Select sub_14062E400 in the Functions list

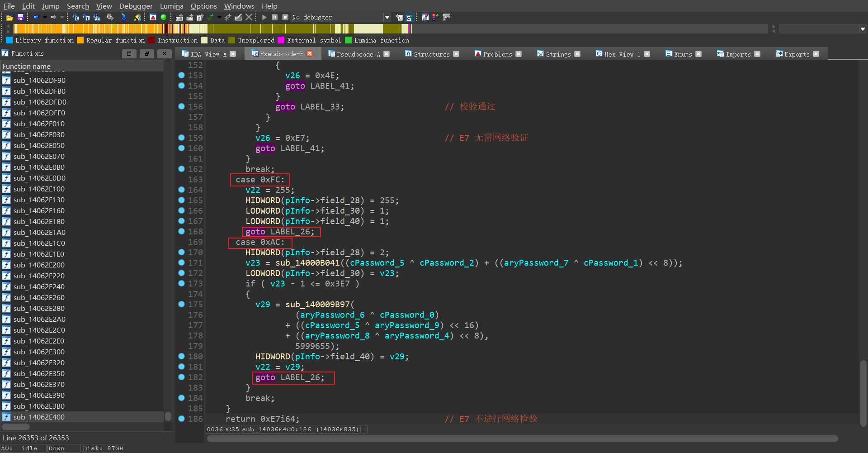coord(39,417)
